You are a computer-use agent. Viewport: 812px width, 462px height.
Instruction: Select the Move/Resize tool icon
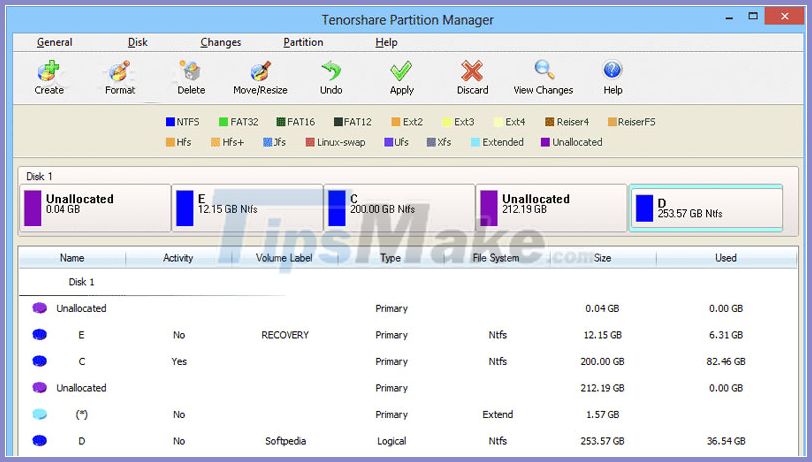[260, 71]
